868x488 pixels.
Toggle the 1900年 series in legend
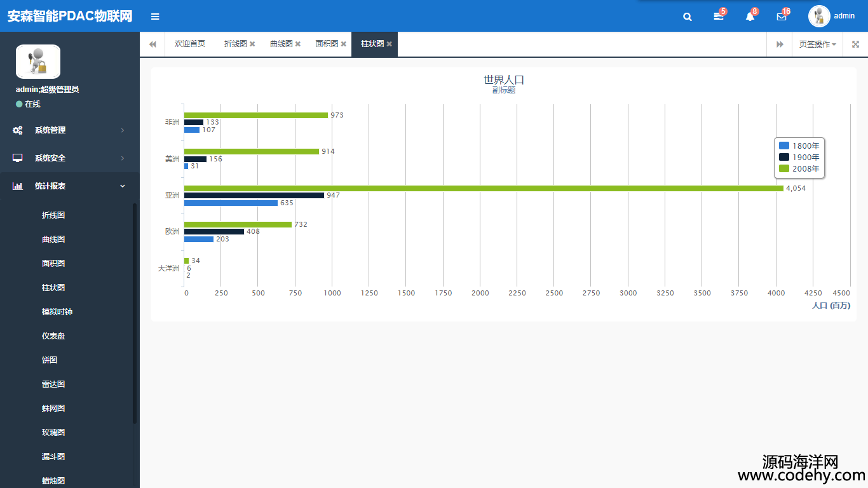(799, 157)
